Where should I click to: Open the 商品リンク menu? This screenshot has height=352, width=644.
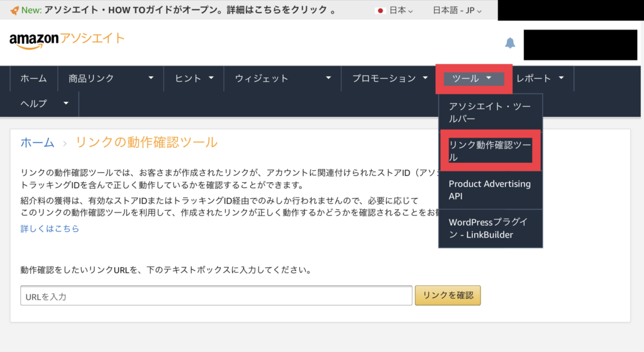(x=91, y=79)
